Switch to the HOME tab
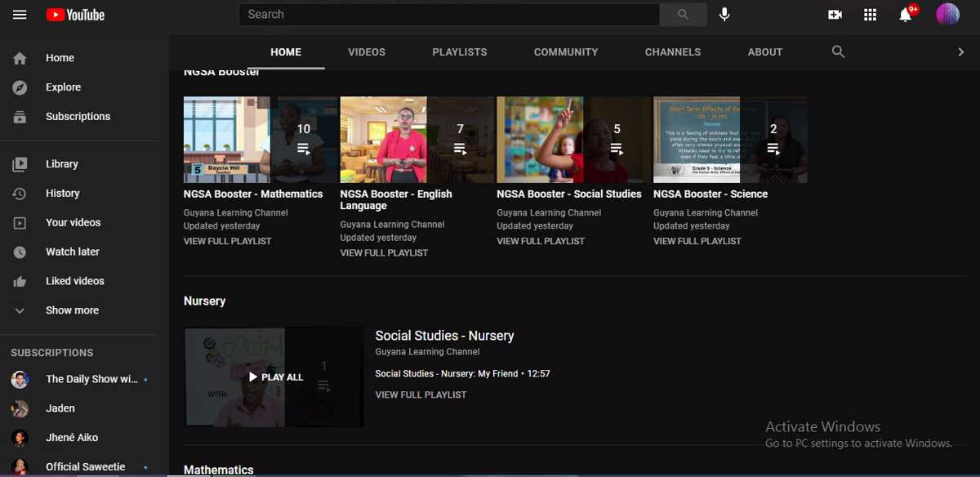 click(286, 51)
